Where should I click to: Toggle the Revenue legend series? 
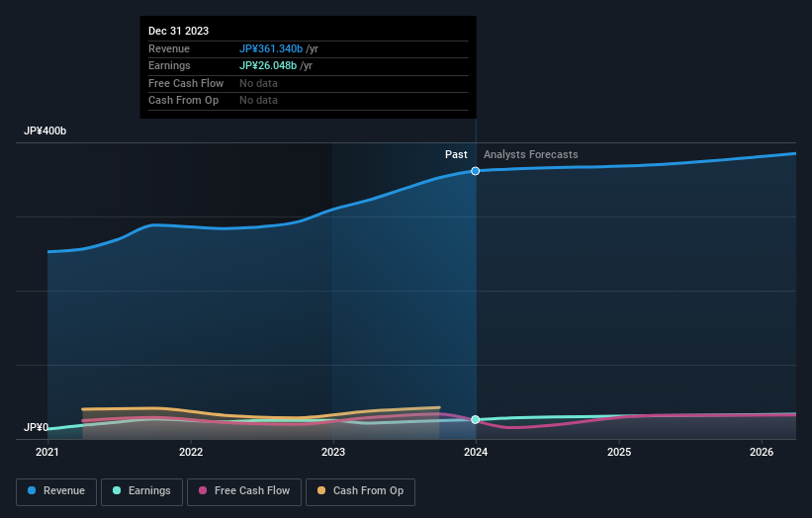(56, 491)
